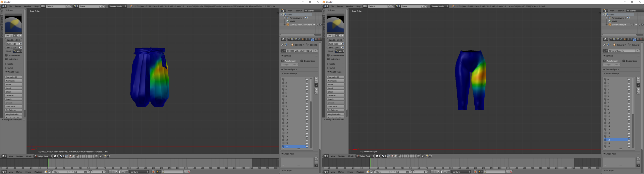
Task: Toggle Double Sided checkbox in right window
Action: coord(624,61)
